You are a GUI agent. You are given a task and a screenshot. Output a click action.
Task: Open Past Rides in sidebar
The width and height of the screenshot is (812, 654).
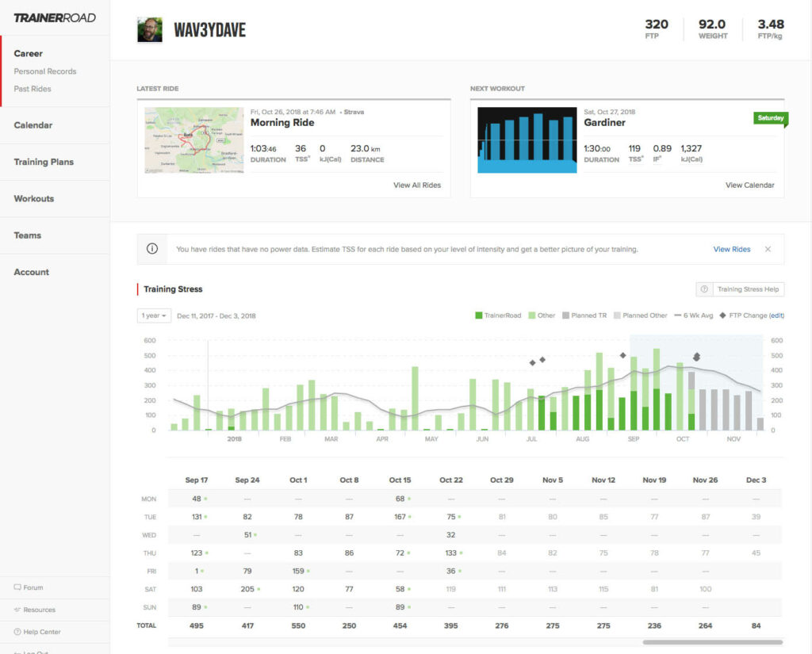click(33, 89)
